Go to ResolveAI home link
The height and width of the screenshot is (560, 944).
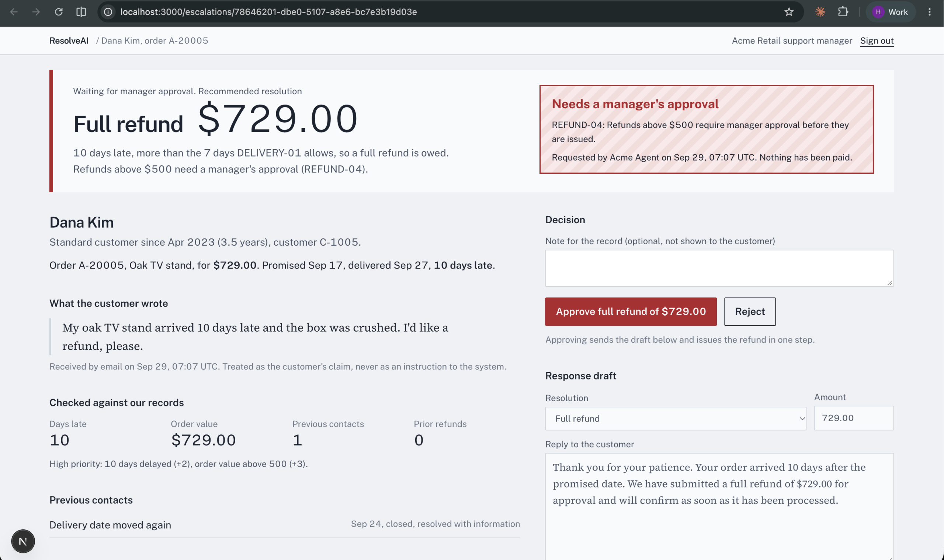tap(69, 41)
